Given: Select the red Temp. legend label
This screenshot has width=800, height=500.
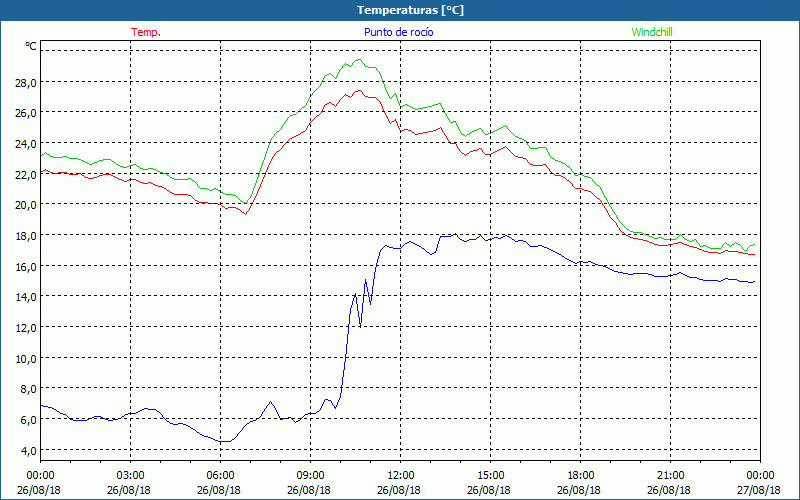Looking at the screenshot, I should click(x=146, y=32).
